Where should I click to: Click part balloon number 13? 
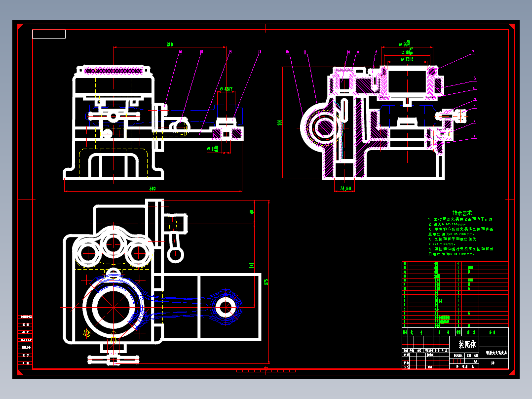tap(260, 52)
